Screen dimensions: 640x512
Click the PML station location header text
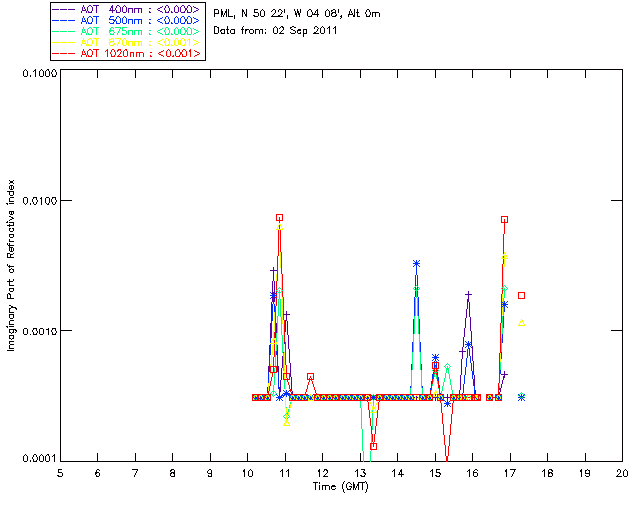coord(297,13)
